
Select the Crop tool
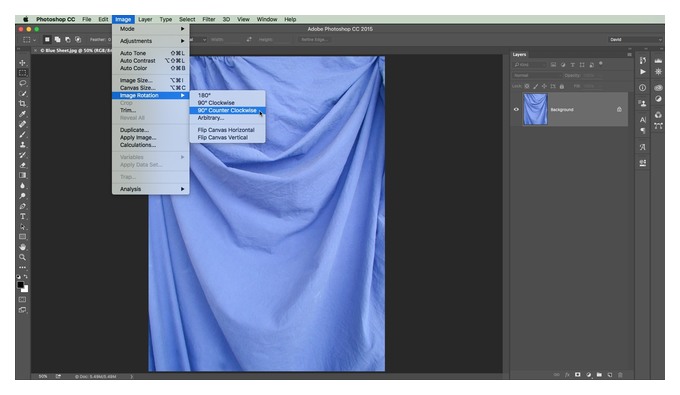[23, 104]
